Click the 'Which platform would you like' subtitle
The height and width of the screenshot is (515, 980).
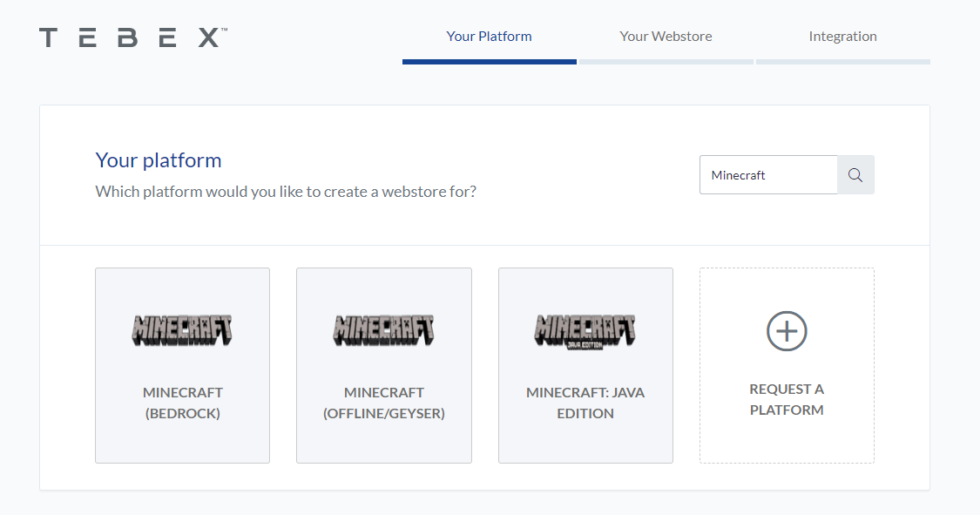click(286, 191)
